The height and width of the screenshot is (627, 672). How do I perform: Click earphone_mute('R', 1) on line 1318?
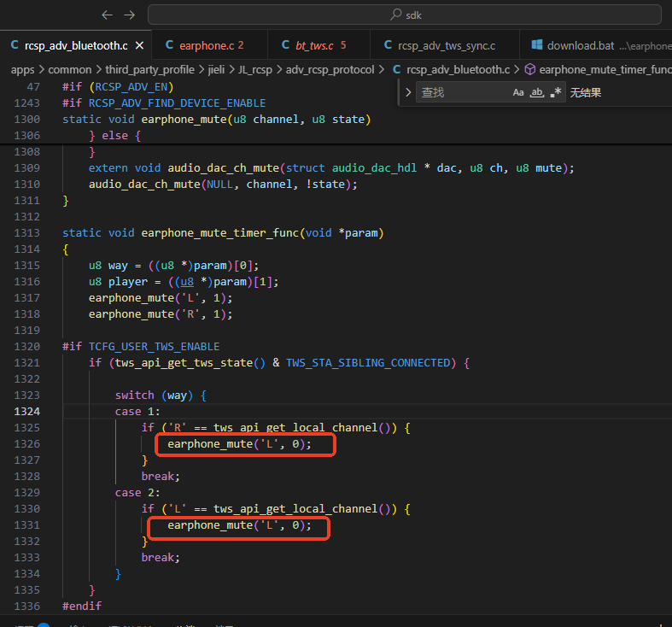click(x=161, y=314)
